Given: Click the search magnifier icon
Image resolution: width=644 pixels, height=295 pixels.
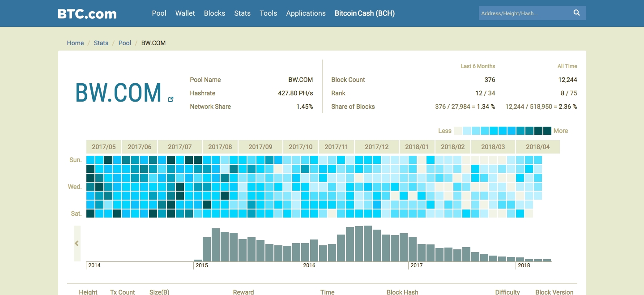Looking at the screenshot, I should point(577,13).
